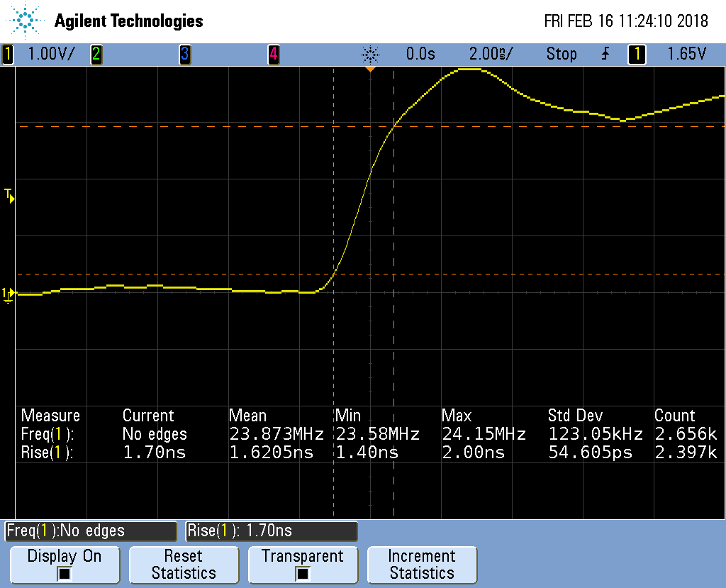
Task: Select the pink channel 4 indicator
Action: pyautogui.click(x=273, y=54)
